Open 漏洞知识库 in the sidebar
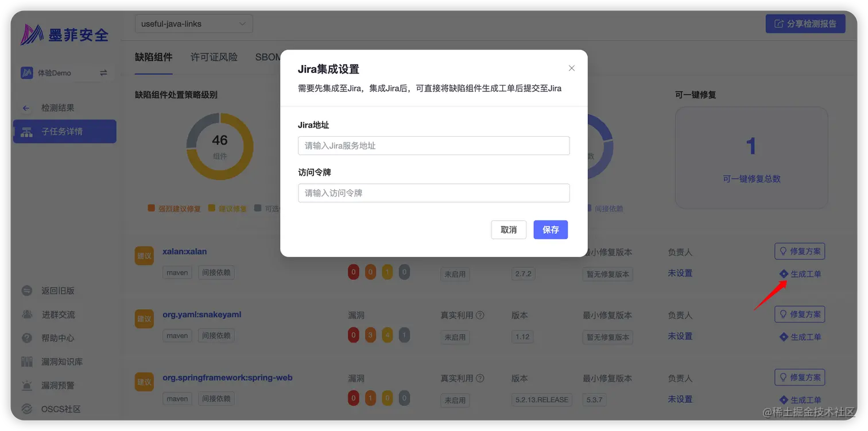Viewport: 868px width, 431px height. pos(62,361)
